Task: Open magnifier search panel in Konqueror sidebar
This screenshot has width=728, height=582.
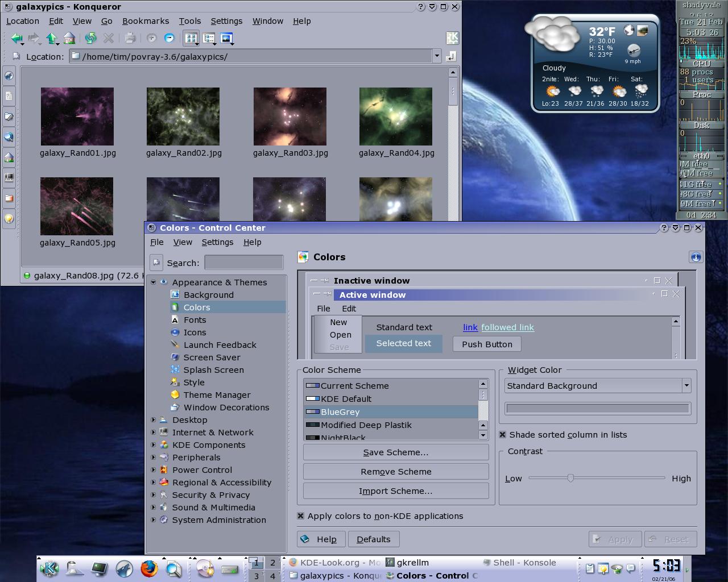Action: click(x=9, y=137)
